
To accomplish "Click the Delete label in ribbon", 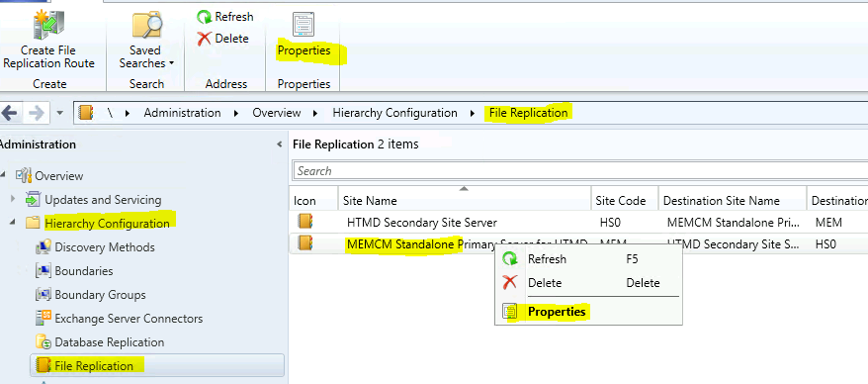I will point(232,39).
